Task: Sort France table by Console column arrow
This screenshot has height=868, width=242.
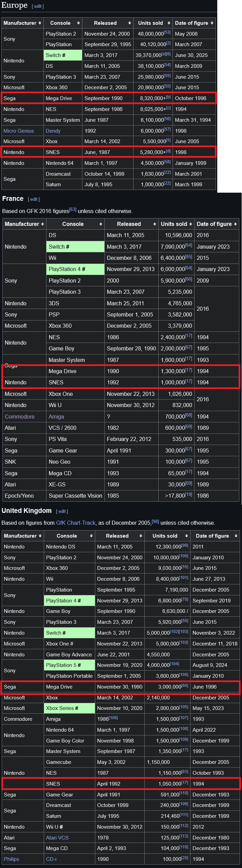Action: [x=101, y=224]
